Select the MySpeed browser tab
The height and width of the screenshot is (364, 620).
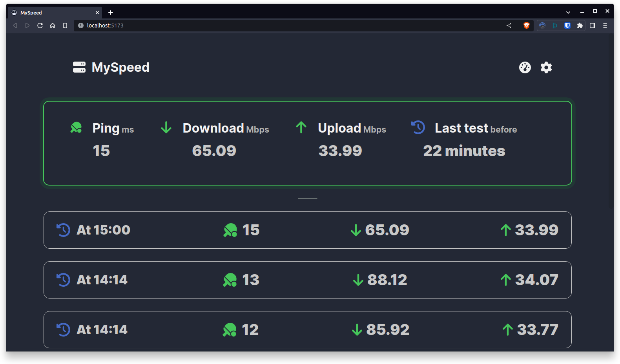click(x=51, y=13)
